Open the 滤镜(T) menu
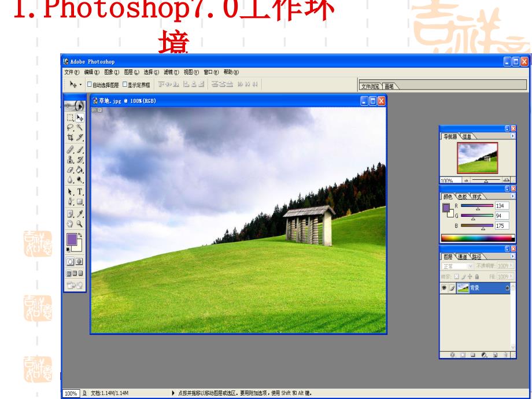This screenshot has width=532, height=399. click(x=171, y=72)
